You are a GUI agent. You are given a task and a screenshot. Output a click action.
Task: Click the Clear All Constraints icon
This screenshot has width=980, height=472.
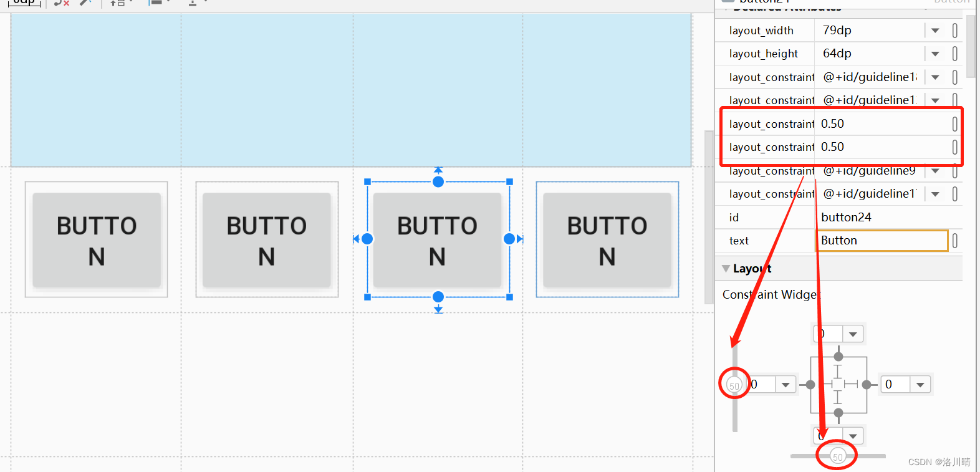pos(60,2)
